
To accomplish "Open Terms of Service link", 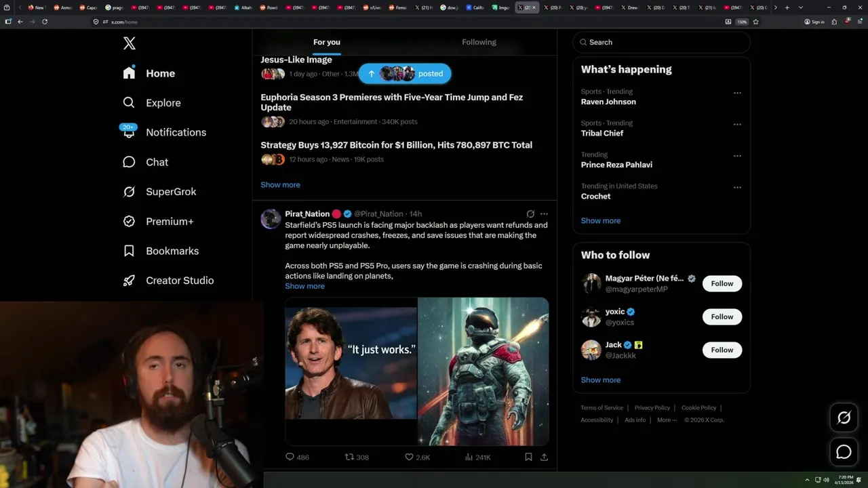I will [601, 407].
